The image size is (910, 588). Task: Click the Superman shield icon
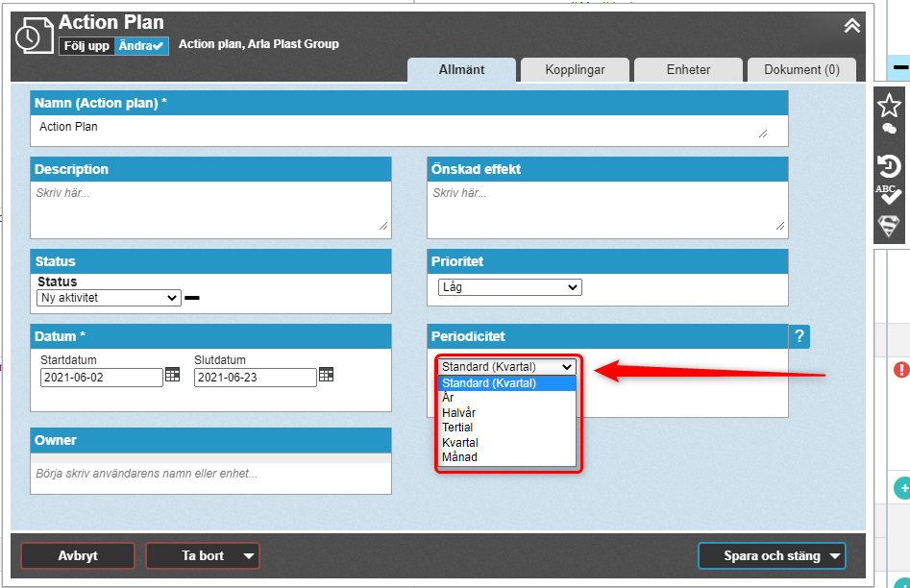pyautogui.click(x=890, y=227)
